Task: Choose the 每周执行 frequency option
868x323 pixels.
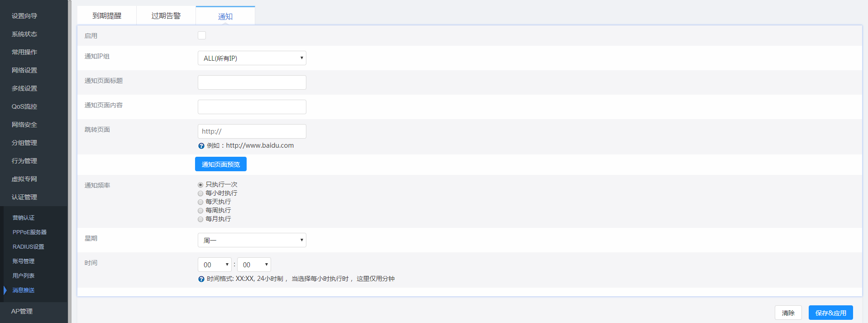Action: tap(200, 211)
